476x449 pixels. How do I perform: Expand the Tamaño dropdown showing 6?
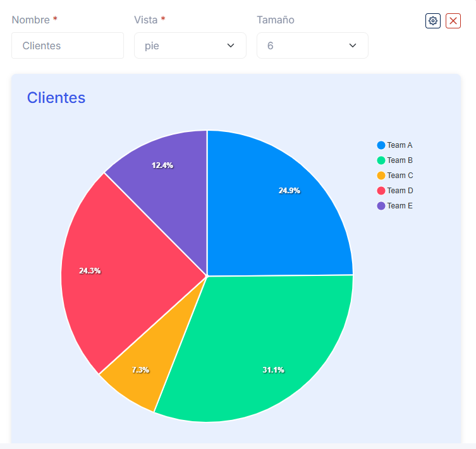click(312, 45)
